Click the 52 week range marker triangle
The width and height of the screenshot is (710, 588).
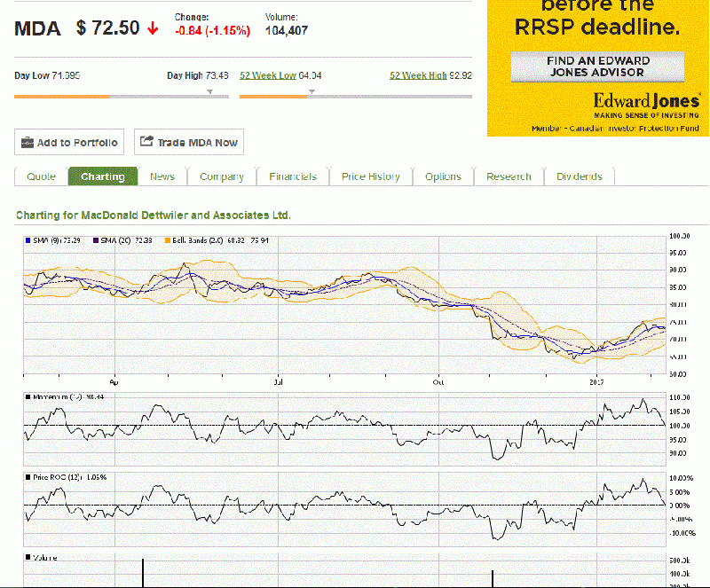pyautogui.click(x=312, y=92)
